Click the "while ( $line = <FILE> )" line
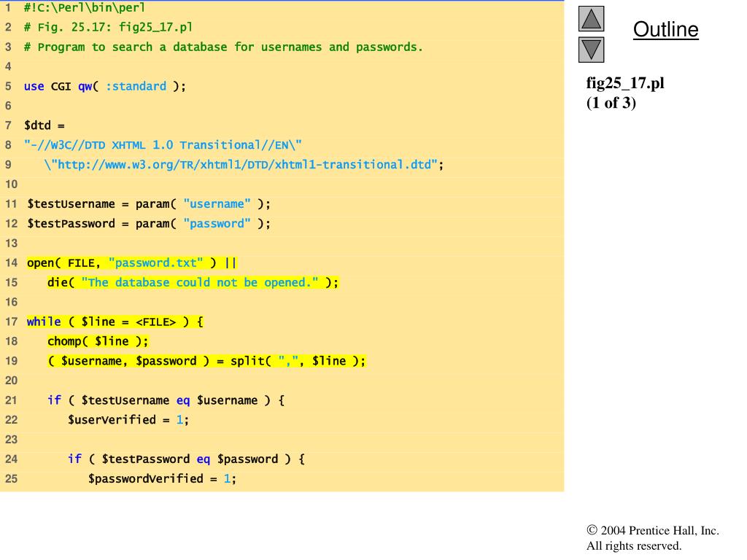Viewport: 747px width, 560px height. coord(115,322)
